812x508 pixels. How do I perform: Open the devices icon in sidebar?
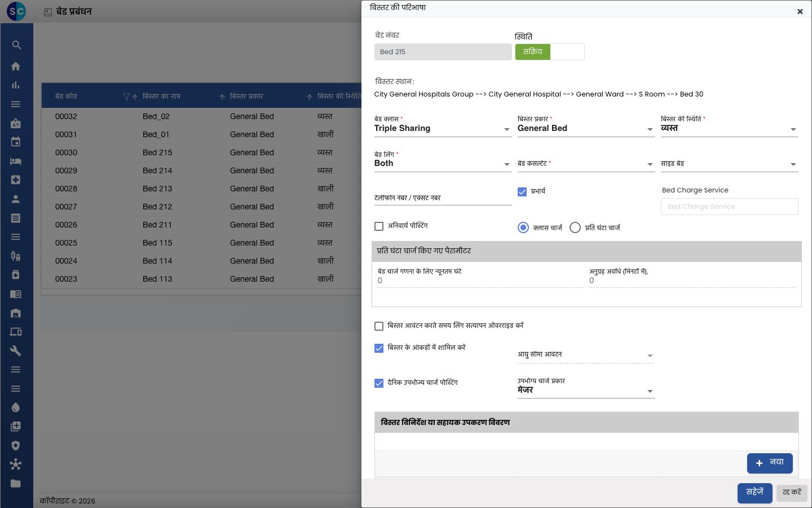point(16,332)
